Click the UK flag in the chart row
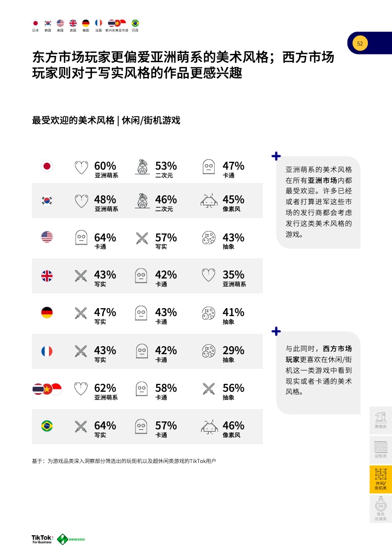Screen dimensions: 392x555 tap(47, 276)
